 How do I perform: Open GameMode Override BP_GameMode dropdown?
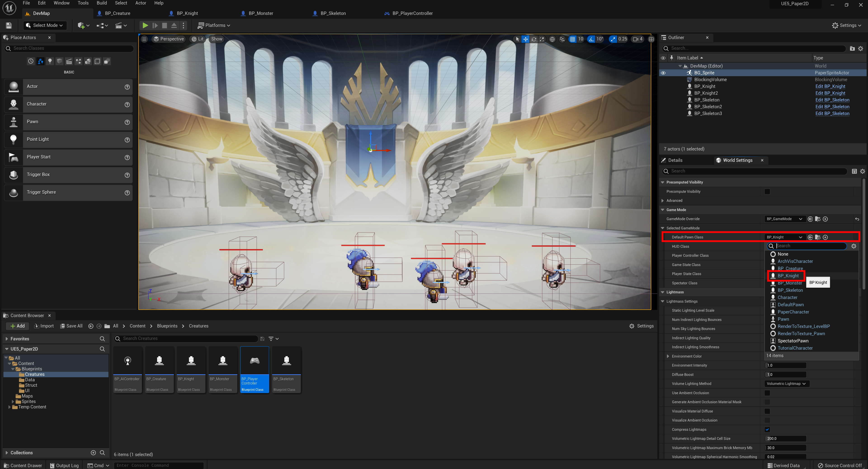click(x=785, y=219)
